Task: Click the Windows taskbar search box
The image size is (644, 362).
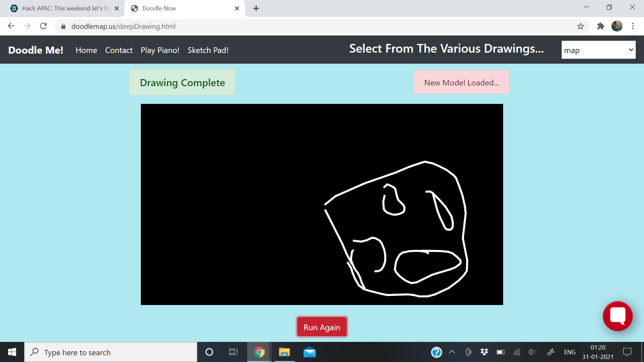Action: [111, 352]
